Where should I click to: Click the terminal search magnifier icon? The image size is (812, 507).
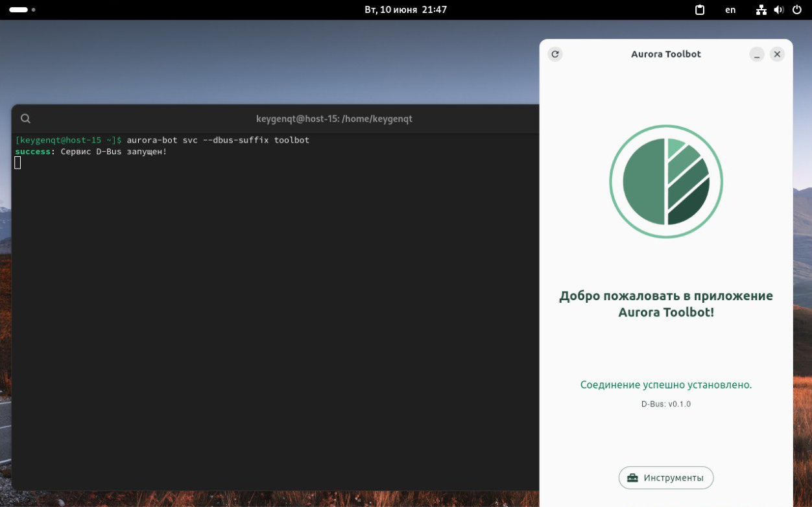(x=25, y=119)
